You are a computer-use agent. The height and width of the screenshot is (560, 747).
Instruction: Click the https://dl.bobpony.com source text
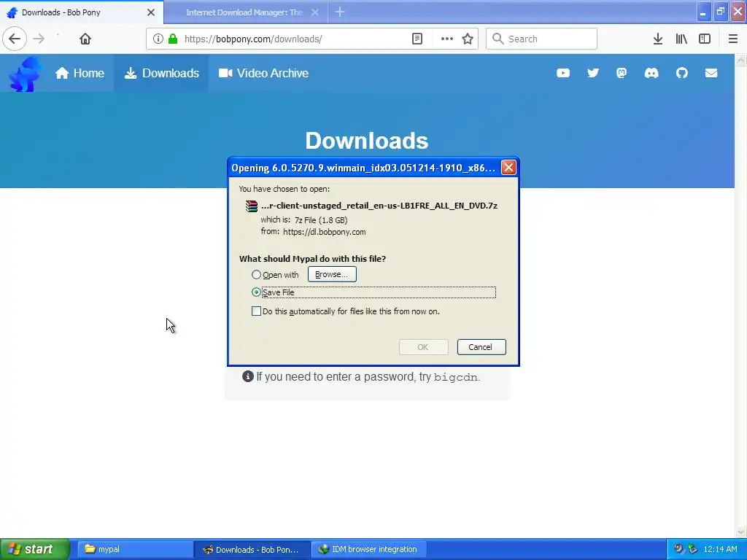[325, 232]
